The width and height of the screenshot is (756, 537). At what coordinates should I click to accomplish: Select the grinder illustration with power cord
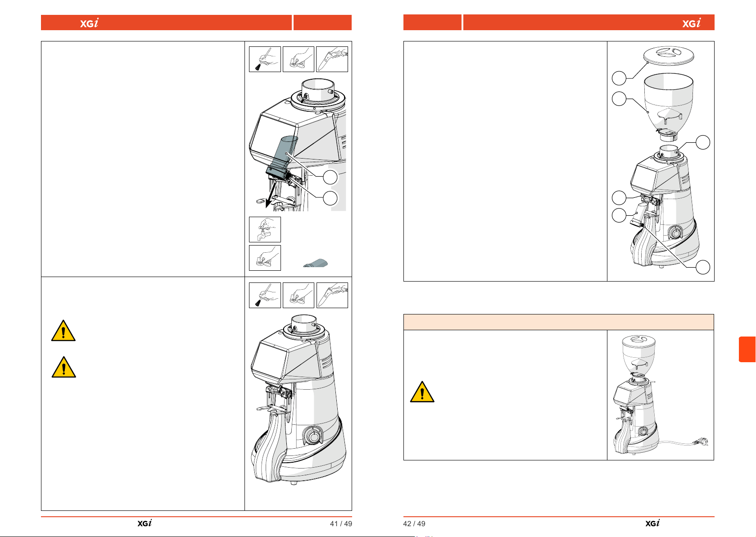(x=660, y=395)
